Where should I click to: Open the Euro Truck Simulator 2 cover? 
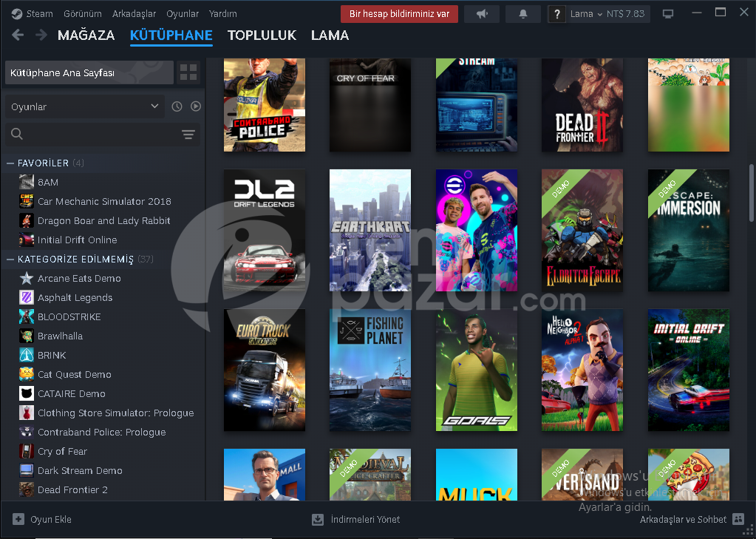point(265,370)
